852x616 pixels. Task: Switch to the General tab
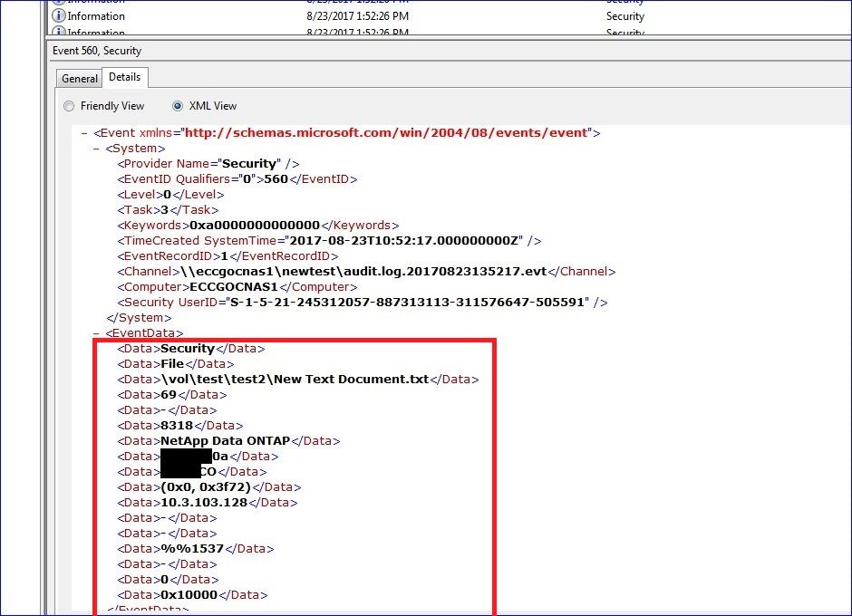coord(78,78)
